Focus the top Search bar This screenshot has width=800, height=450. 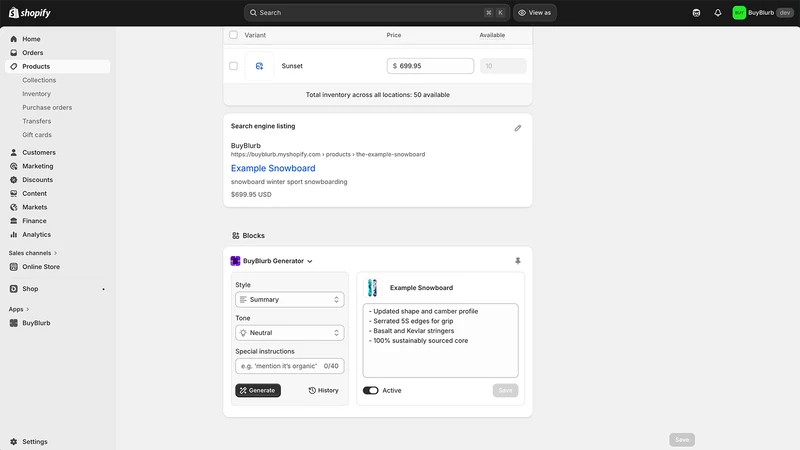tap(377, 13)
